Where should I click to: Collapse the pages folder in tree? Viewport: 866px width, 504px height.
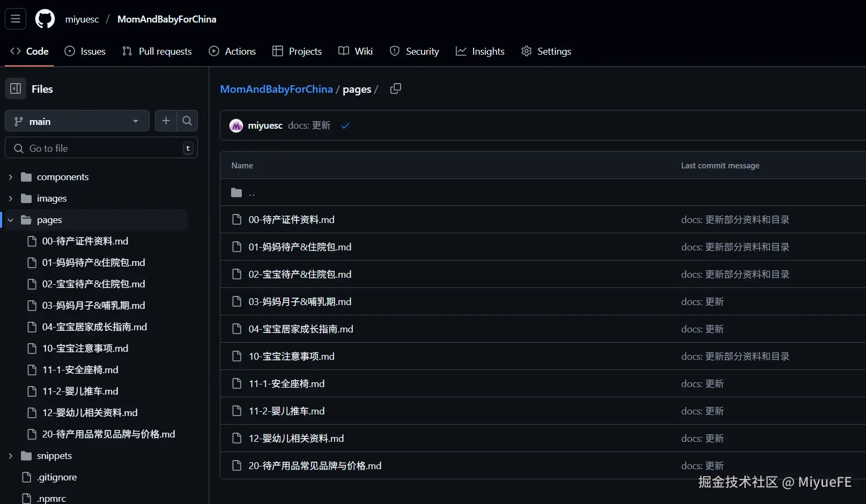[x=11, y=220]
